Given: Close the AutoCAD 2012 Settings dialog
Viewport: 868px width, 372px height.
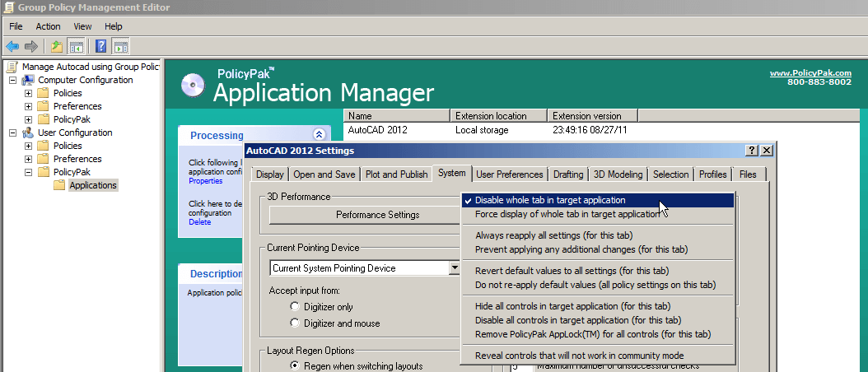Looking at the screenshot, I should (x=766, y=151).
